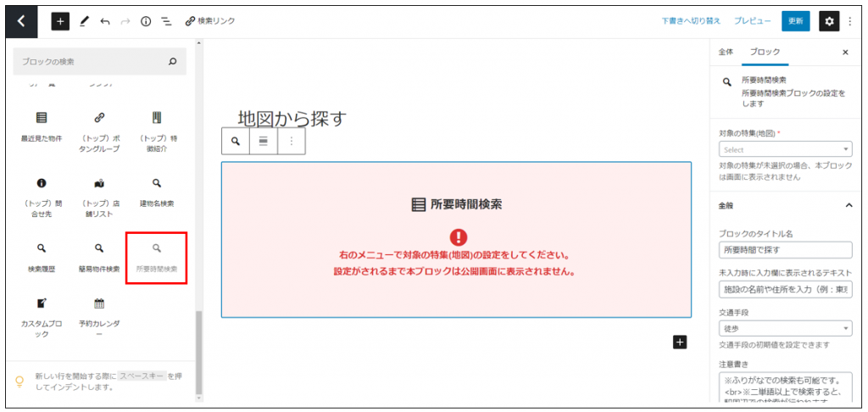This screenshot has width=868, height=412.
Task: Click the プレビュー preview link
Action: point(752,21)
